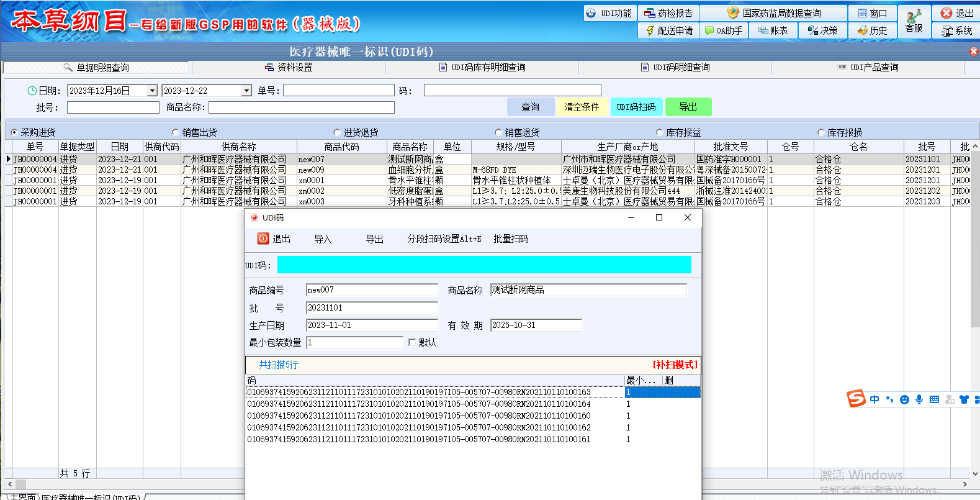The image size is (980, 500).
Task: Select the 库存报损 radio button
Action: 821,132
